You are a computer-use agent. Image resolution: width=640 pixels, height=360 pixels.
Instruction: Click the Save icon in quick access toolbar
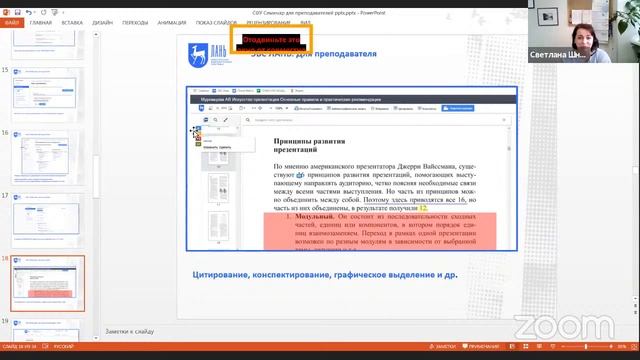[x=18, y=13]
